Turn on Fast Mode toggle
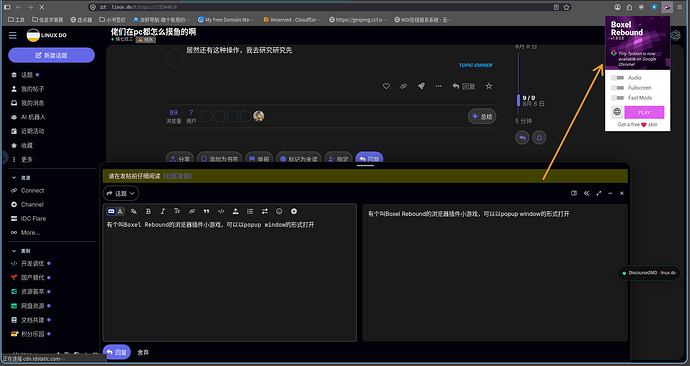Viewport: 690px width, 366px height. tap(618, 98)
